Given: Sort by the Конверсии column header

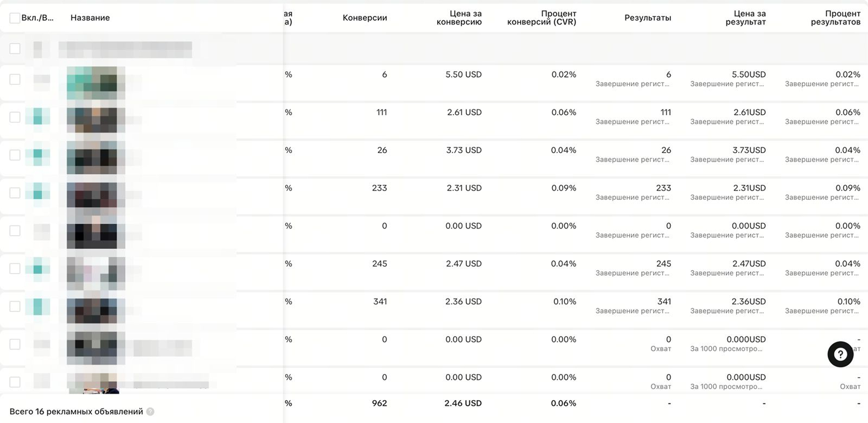Looking at the screenshot, I should point(364,18).
